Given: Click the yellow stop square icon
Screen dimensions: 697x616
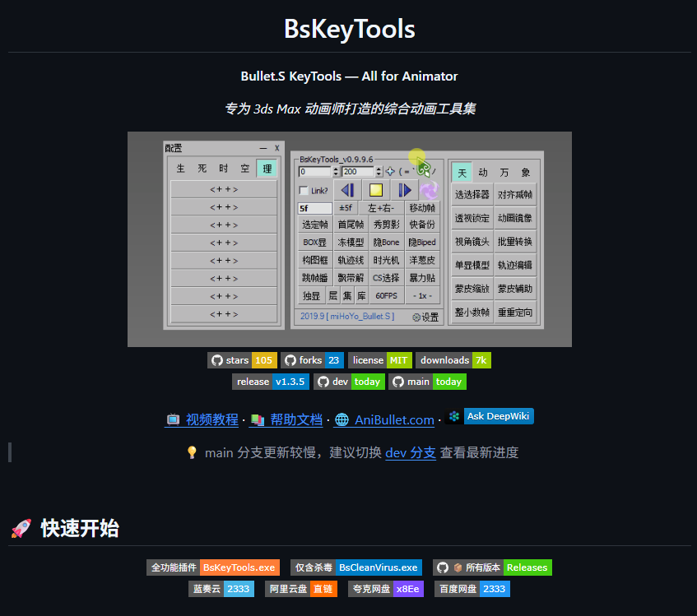Looking at the screenshot, I should [375, 191].
